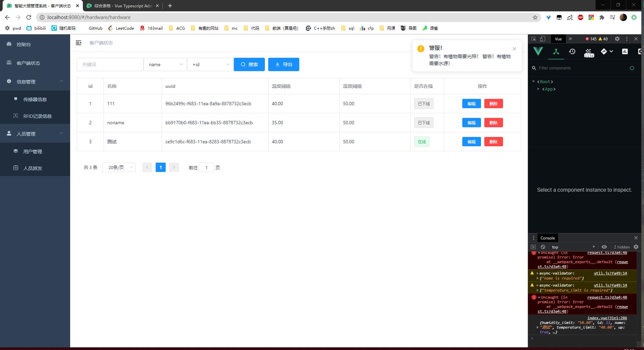Toggle the sidebar hamburger icon
644x350 pixels.
point(78,43)
